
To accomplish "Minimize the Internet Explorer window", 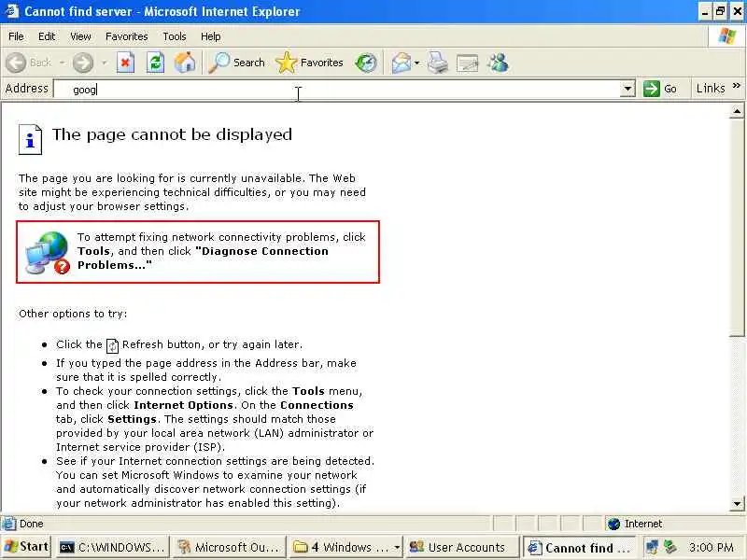I will click(705, 11).
